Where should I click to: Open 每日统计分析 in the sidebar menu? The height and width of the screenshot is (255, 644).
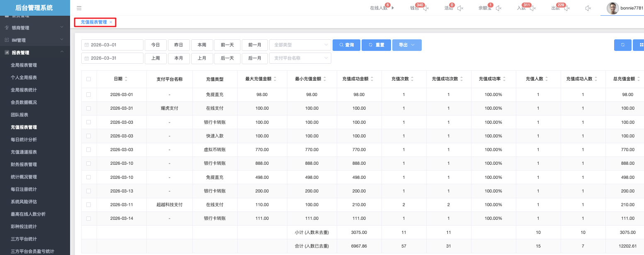pyautogui.click(x=24, y=140)
